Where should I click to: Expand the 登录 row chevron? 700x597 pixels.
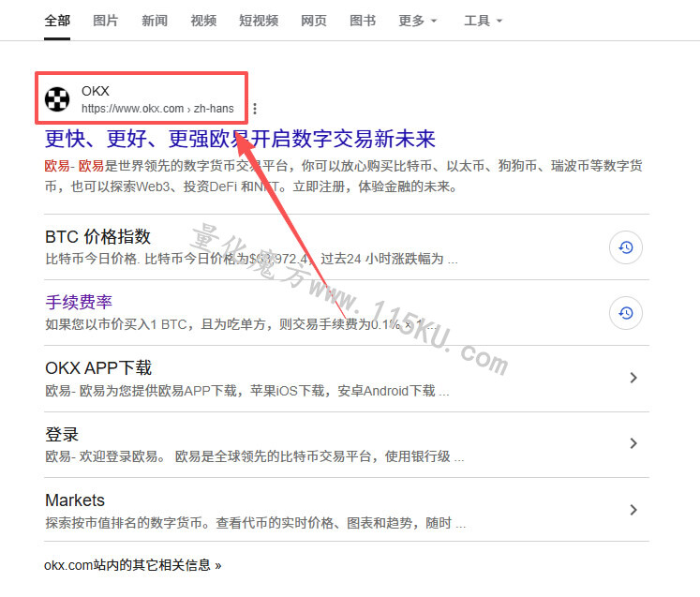(x=633, y=443)
